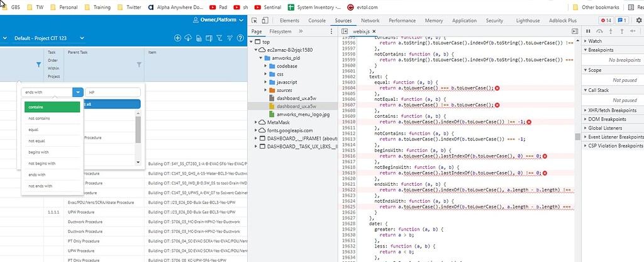
Task: Switch to the Elements tab
Action: [x=289, y=20]
